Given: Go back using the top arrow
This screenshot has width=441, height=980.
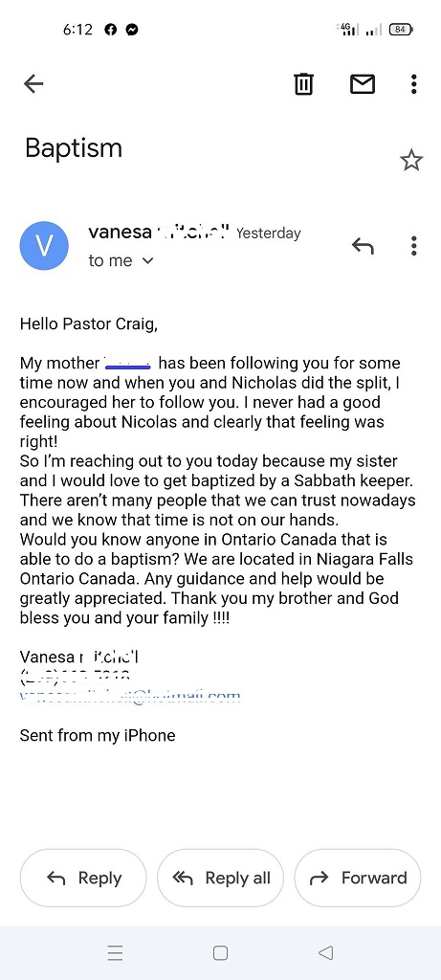Looking at the screenshot, I should coord(33,84).
